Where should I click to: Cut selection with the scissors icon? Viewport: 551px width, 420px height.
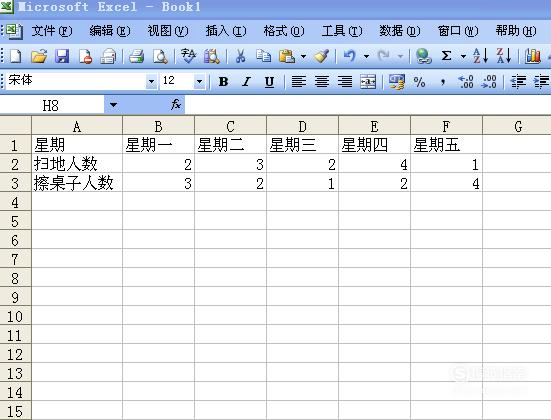coord(240,56)
